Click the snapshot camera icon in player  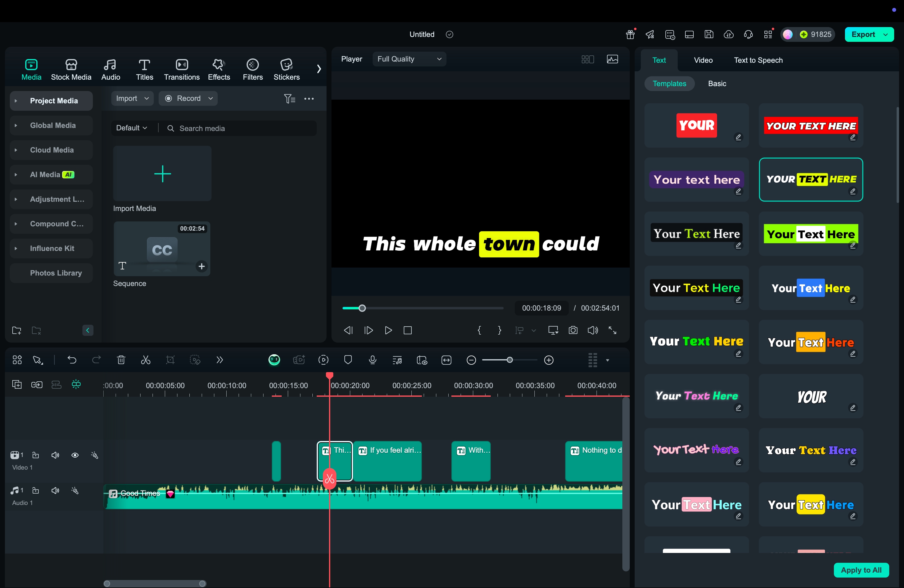[x=573, y=330]
